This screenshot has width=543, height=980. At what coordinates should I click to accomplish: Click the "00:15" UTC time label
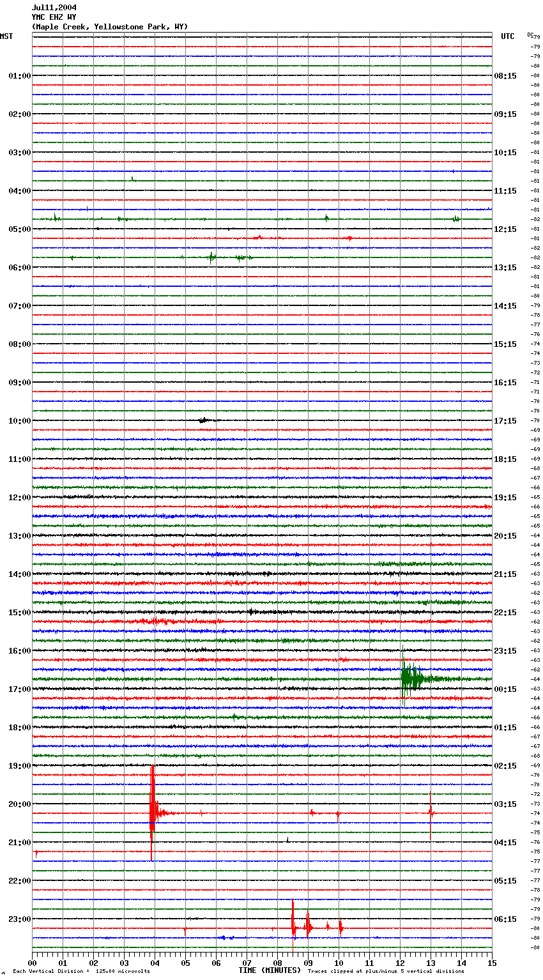[505, 689]
